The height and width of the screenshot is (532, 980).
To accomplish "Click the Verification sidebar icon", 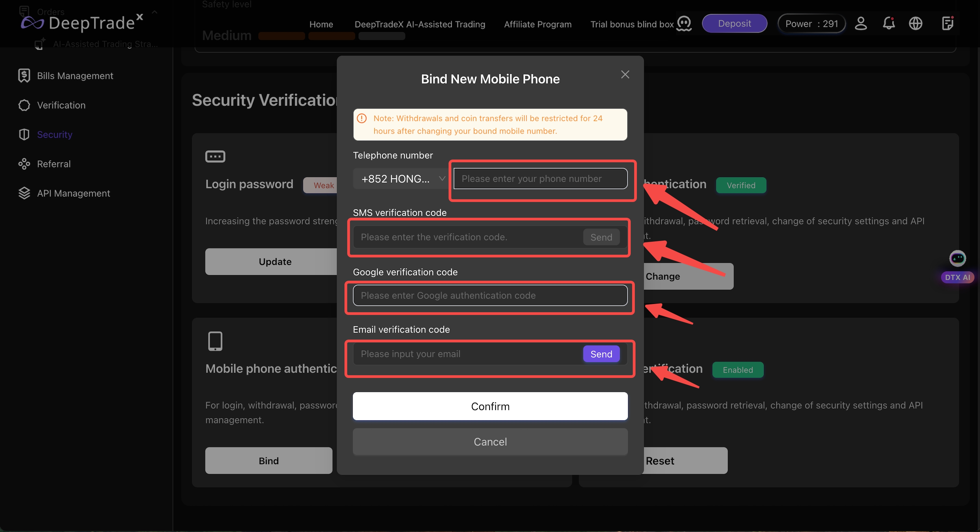I will point(24,105).
